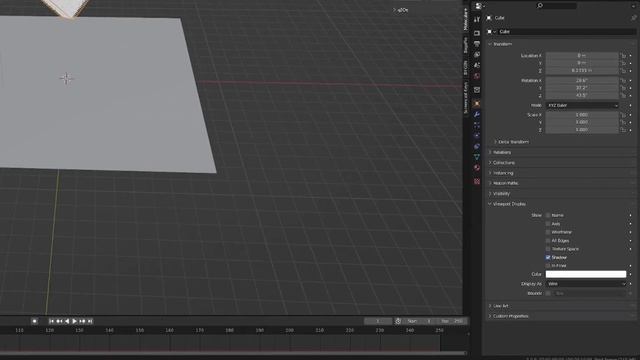The width and height of the screenshot is (640, 360).
Task: Open the Physics properties tab
Action: pos(477,136)
